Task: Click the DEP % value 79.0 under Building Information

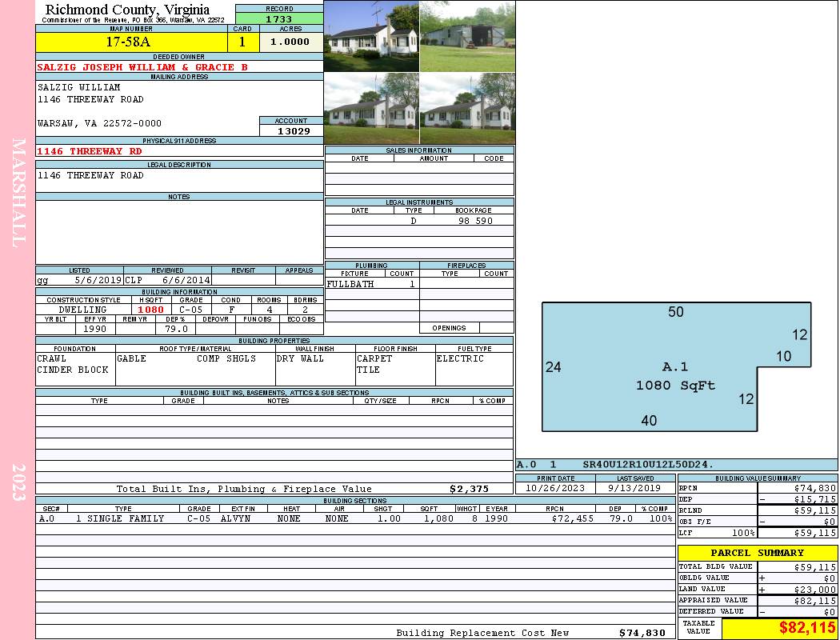Action: click(176, 329)
